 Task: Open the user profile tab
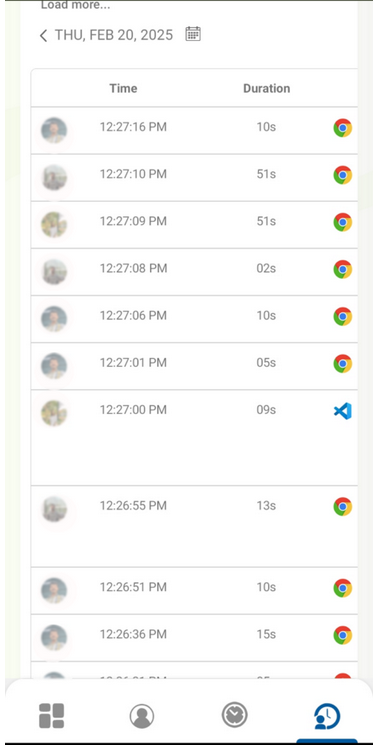142,716
